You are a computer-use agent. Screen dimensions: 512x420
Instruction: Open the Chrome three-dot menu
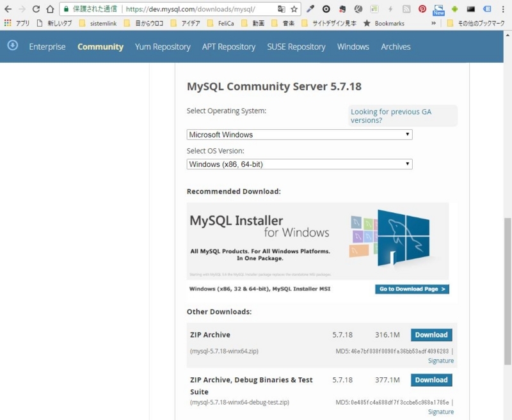click(503, 9)
